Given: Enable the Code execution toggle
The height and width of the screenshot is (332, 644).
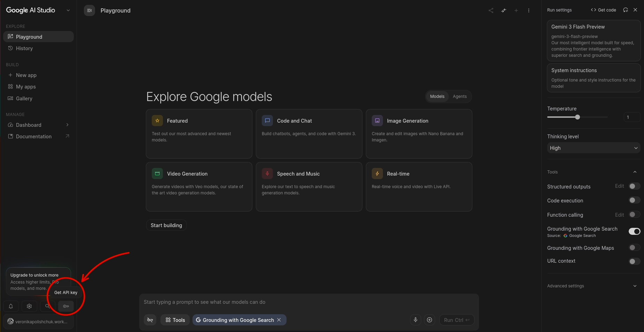Looking at the screenshot, I should (634, 200).
